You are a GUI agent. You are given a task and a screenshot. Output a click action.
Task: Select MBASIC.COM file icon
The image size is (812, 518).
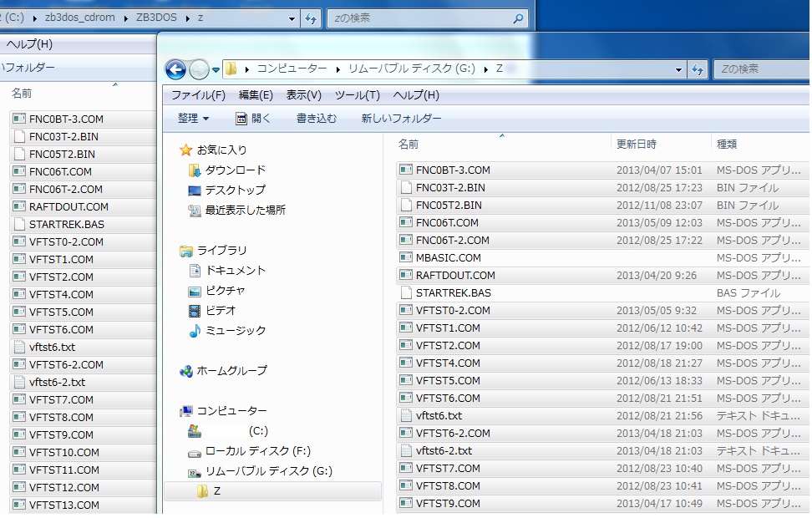pyautogui.click(x=406, y=257)
